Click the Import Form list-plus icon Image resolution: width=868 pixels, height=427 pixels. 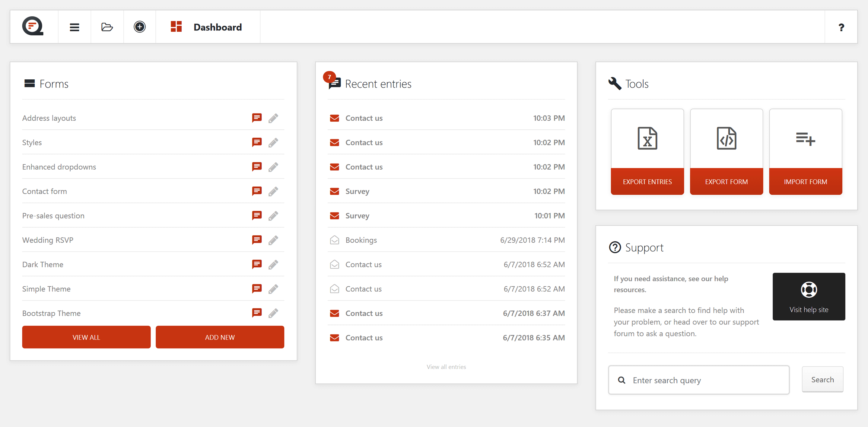[x=805, y=139]
